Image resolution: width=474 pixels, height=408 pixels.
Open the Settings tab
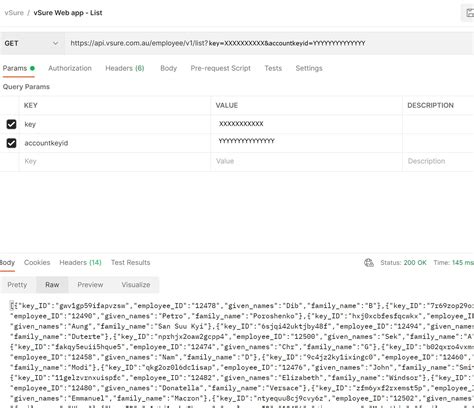tap(309, 68)
